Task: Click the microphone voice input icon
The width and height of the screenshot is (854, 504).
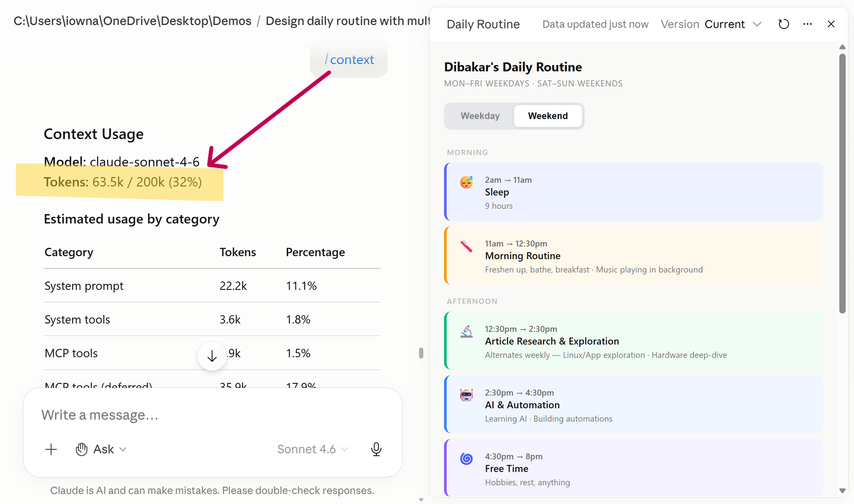Action: click(x=376, y=449)
